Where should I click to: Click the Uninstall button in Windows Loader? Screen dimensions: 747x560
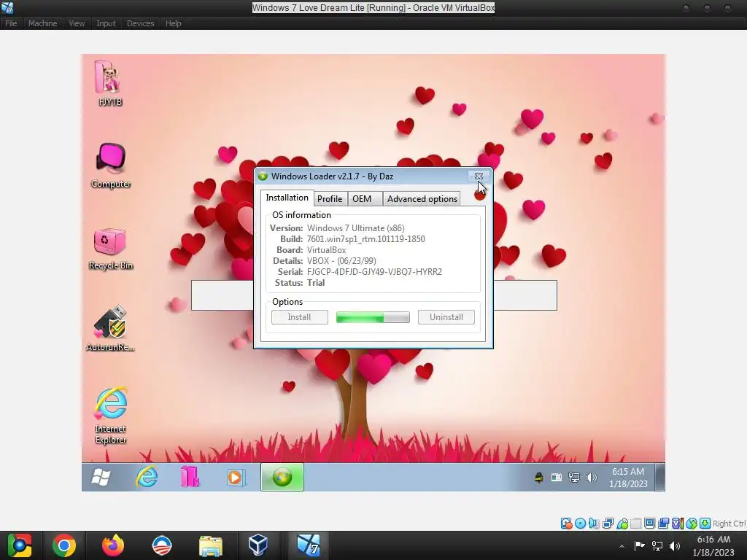pyautogui.click(x=446, y=317)
